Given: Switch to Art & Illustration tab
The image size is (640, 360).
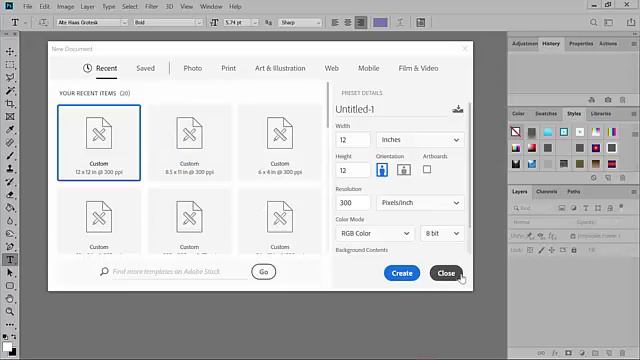Looking at the screenshot, I should point(280,68).
